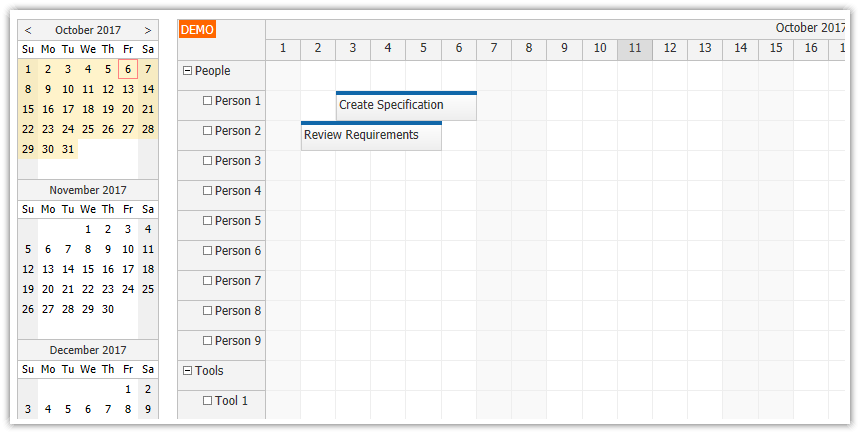Click the Person 5 resource row
The height and width of the screenshot is (434, 860).
237,221
